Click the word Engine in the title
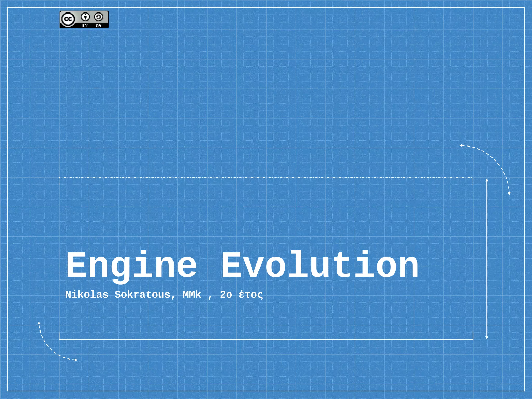This screenshot has width=532, height=399. 131,265
